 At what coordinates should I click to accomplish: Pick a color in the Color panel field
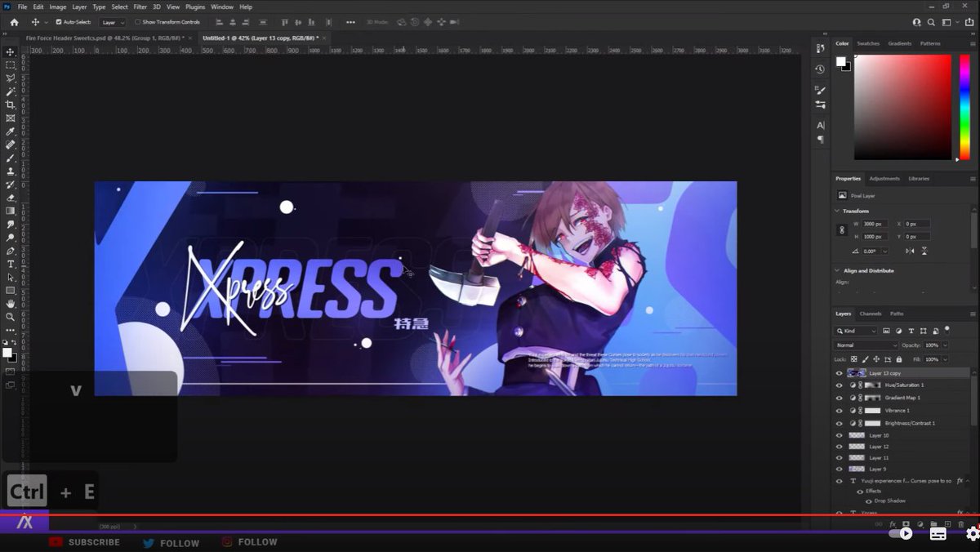tap(902, 107)
